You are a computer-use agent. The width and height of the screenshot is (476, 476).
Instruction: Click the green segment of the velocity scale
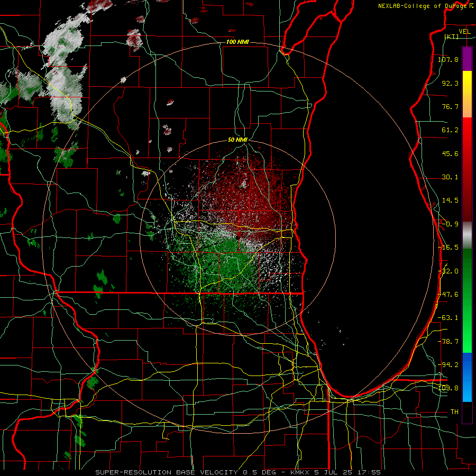tap(467, 300)
